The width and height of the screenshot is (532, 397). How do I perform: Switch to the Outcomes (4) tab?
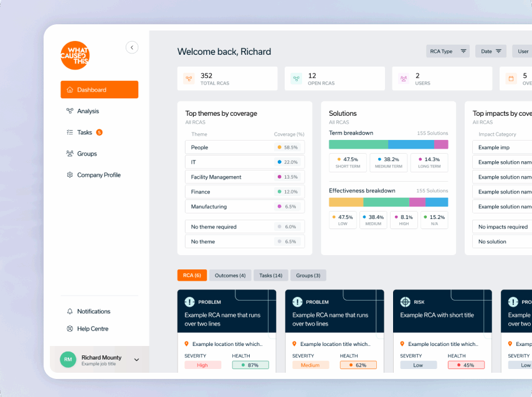(x=230, y=275)
